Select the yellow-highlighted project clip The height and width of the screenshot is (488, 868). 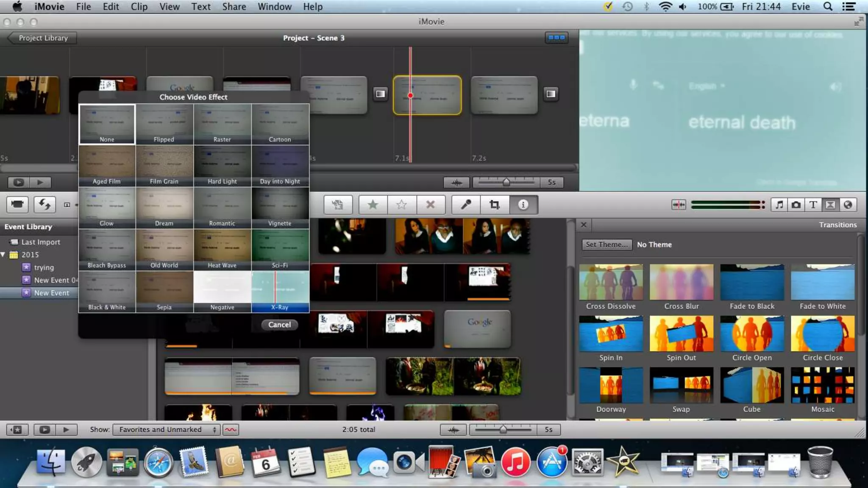(427, 95)
